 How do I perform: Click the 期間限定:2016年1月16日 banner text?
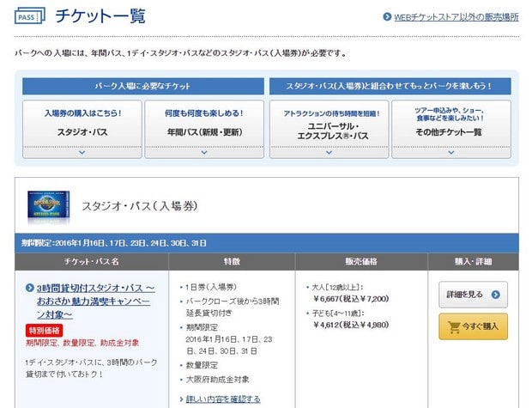(x=114, y=243)
